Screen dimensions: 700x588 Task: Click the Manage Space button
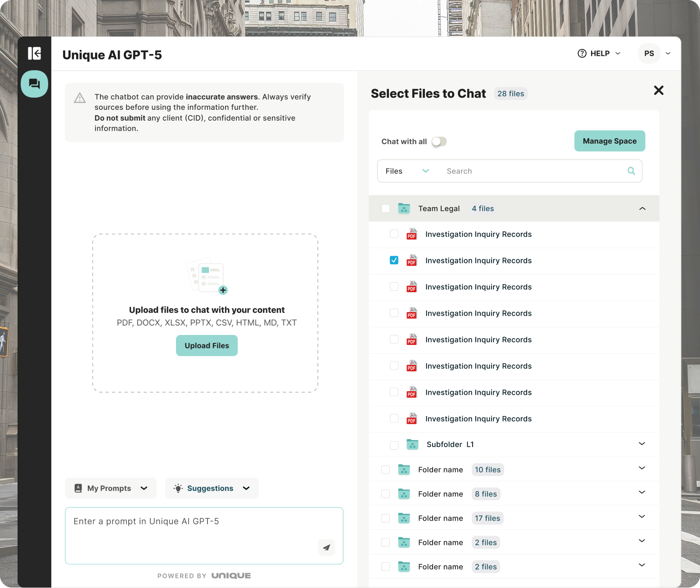[x=610, y=141]
